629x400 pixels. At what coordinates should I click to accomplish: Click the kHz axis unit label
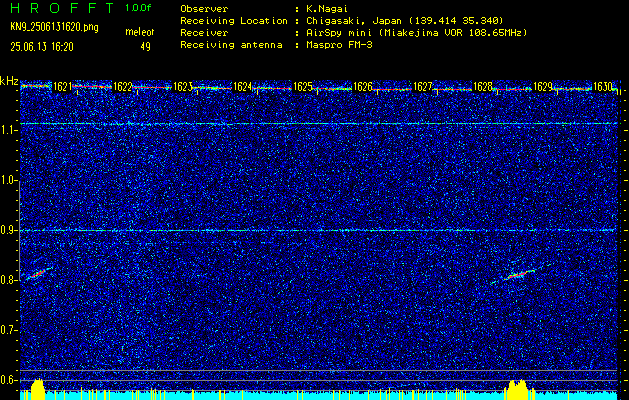(x=9, y=81)
